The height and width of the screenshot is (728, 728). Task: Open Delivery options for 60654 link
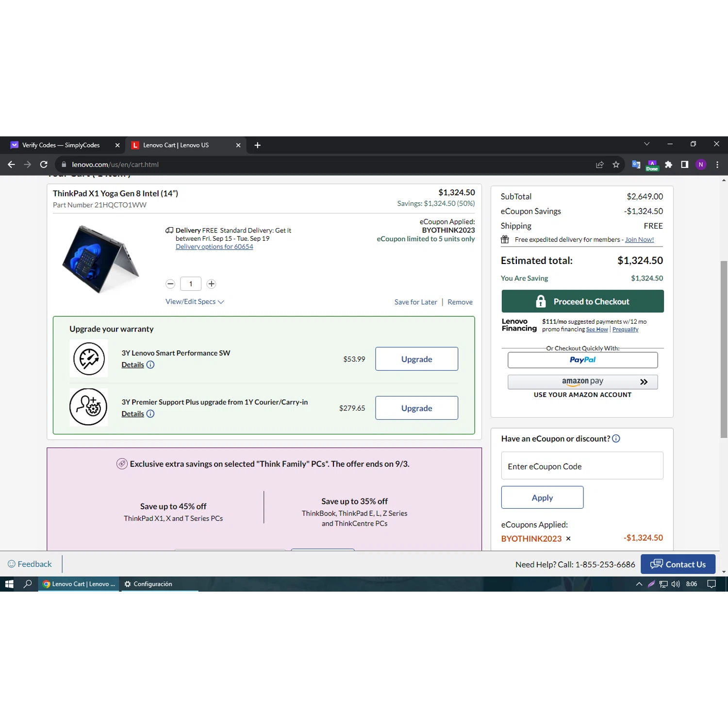coord(214,247)
